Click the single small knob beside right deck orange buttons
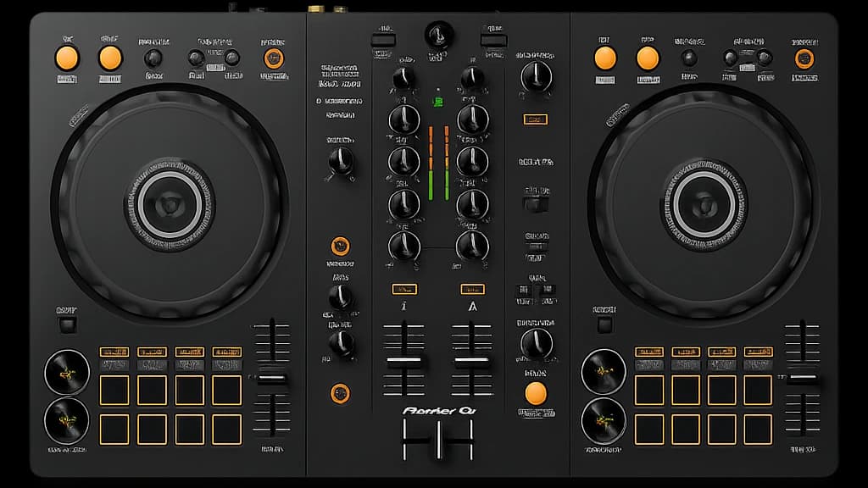868x488 pixels. click(x=689, y=58)
